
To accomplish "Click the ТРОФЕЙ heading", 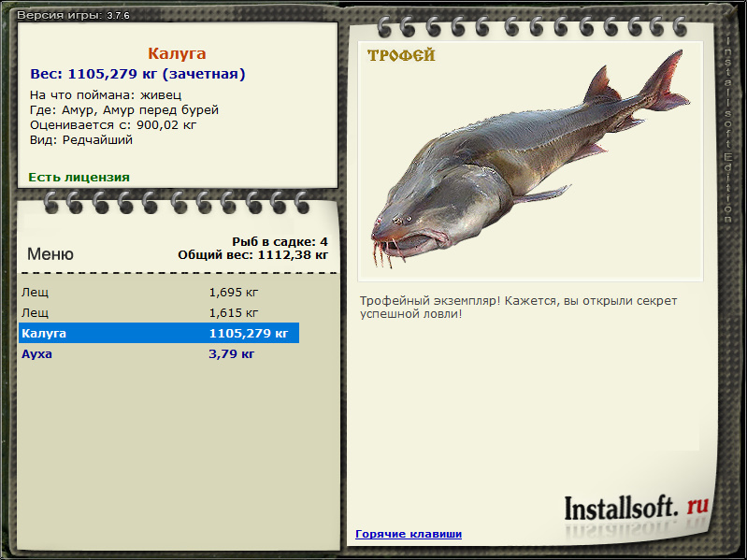I will tap(401, 55).
